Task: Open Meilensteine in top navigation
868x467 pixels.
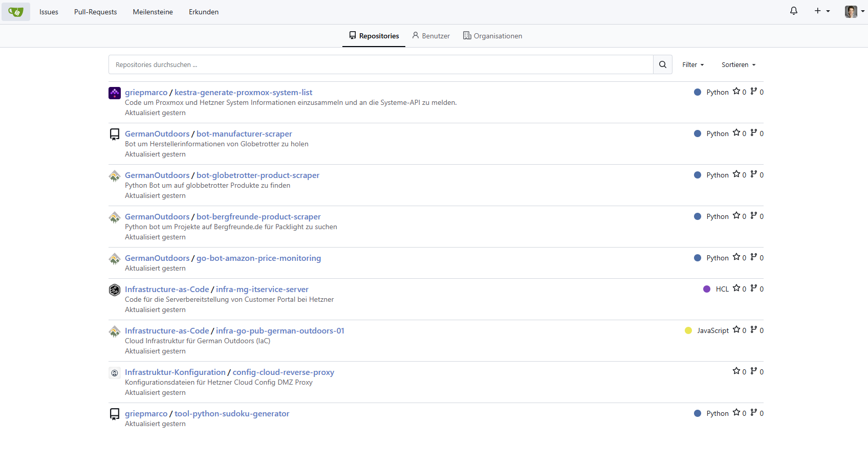Action: click(153, 12)
